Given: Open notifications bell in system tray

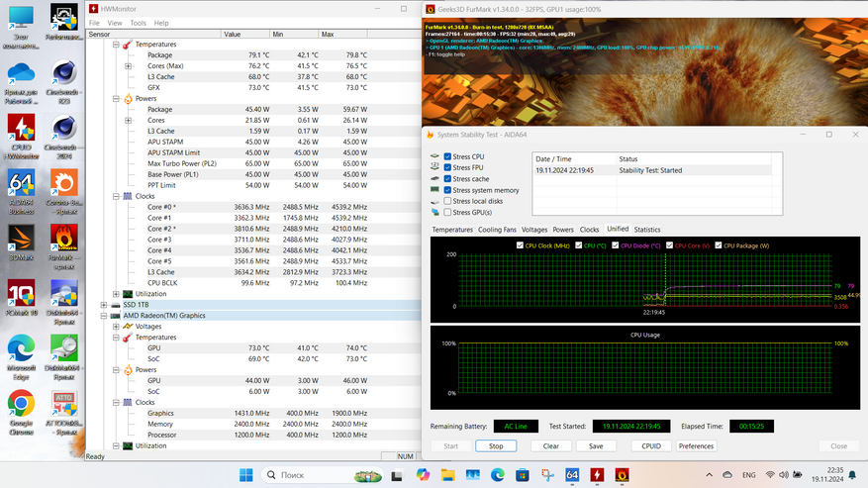Looking at the screenshot, I should click(852, 475).
